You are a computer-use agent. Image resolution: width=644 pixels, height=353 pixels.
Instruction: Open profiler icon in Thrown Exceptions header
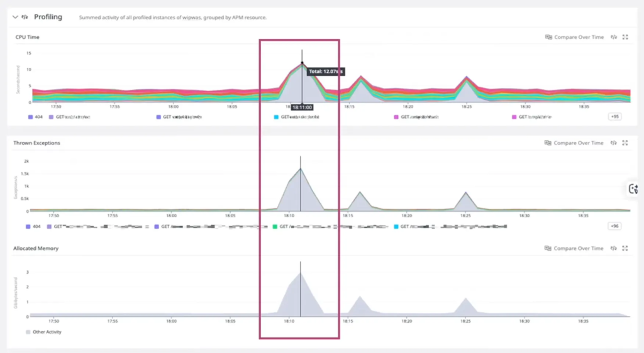[x=614, y=143]
